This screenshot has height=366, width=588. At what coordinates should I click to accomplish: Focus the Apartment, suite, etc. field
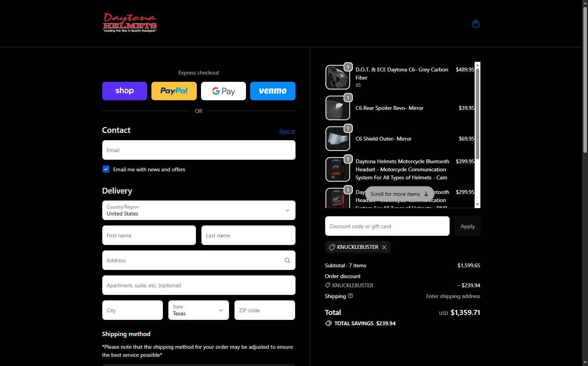199,285
